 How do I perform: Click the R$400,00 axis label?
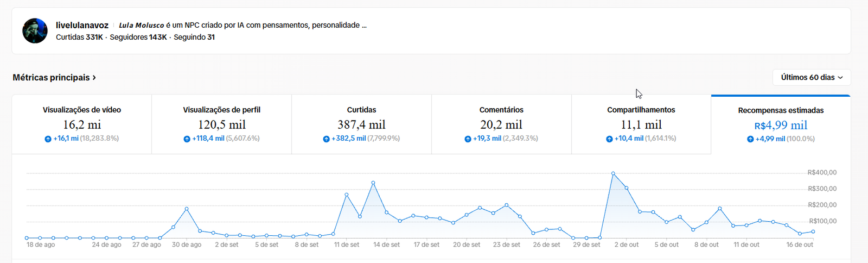(x=822, y=172)
